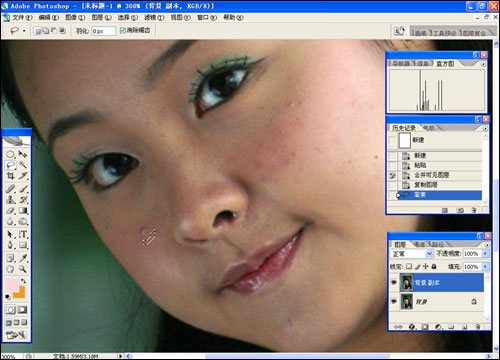Select the Type (T) tool
The width and height of the screenshot is (500, 360).
23,234
